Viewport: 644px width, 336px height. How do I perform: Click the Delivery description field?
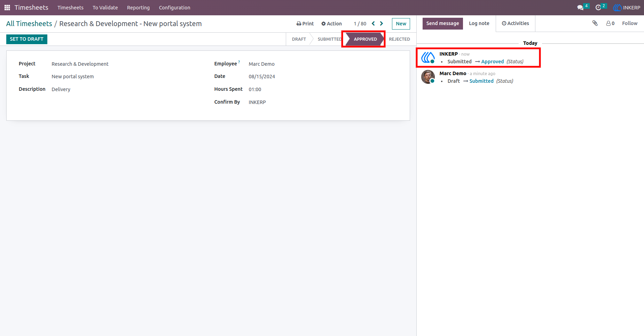click(61, 89)
